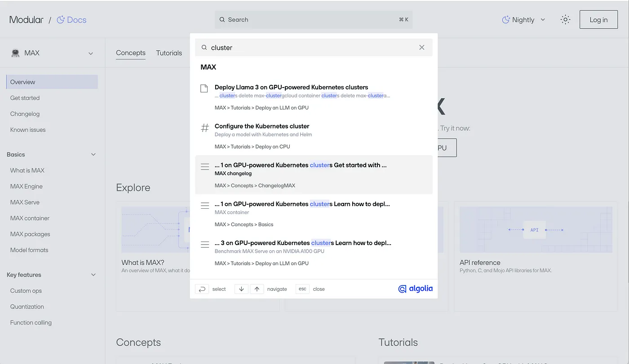Viewport: 629px width, 364px height.
Task: Open the API reference card
Action: [536, 256]
